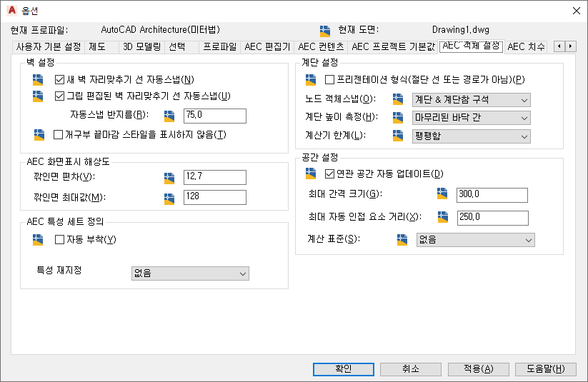Disable 연관 공간 자동 업데이트 checkbox

329,174
